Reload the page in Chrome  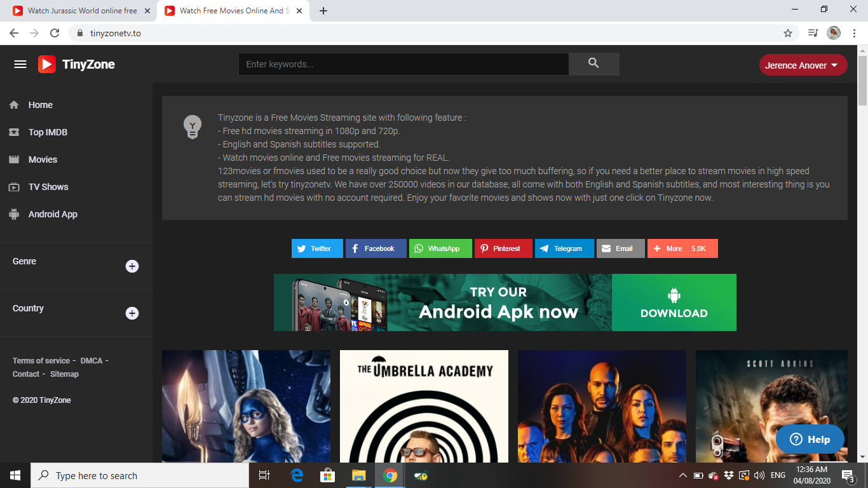click(55, 33)
